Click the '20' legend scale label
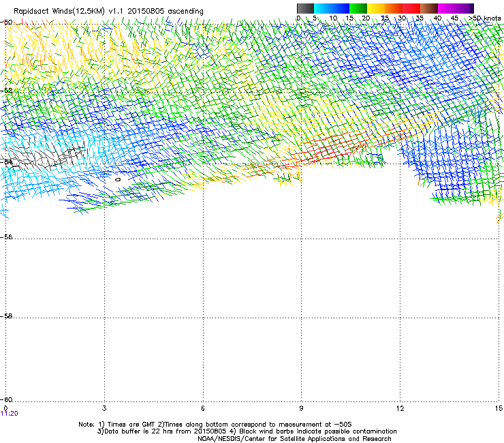This screenshot has width=504, height=443. (x=366, y=18)
